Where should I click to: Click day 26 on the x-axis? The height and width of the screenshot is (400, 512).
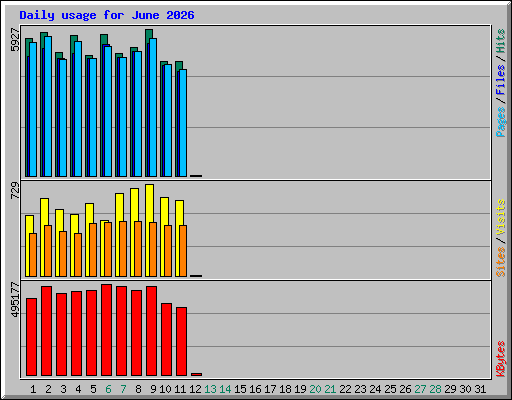click(x=405, y=389)
